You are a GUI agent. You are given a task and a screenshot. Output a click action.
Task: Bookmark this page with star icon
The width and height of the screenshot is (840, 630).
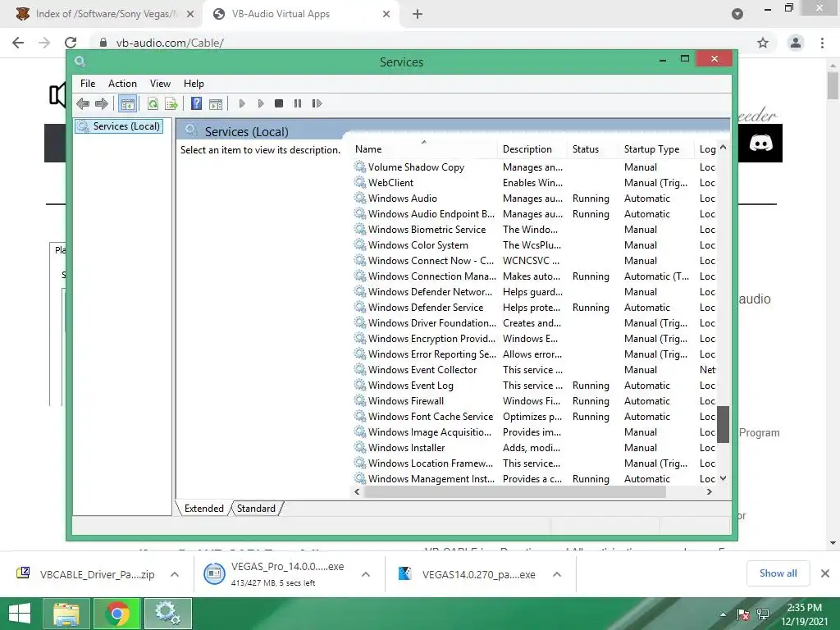coord(763,43)
